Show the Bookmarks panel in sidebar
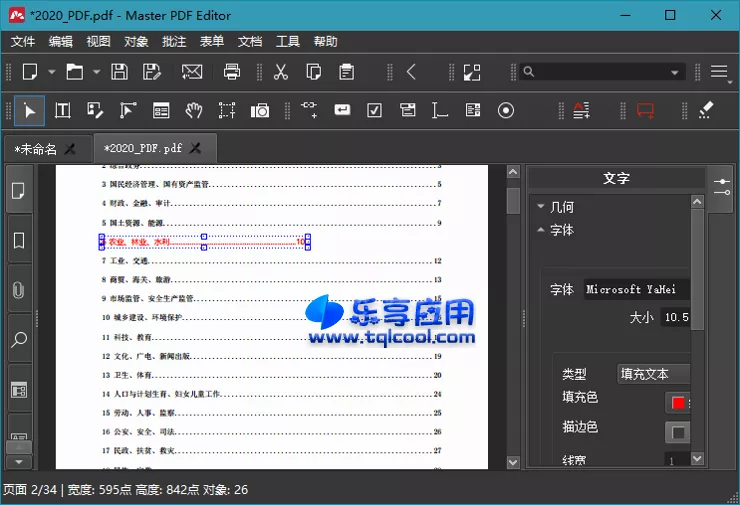 [x=18, y=240]
